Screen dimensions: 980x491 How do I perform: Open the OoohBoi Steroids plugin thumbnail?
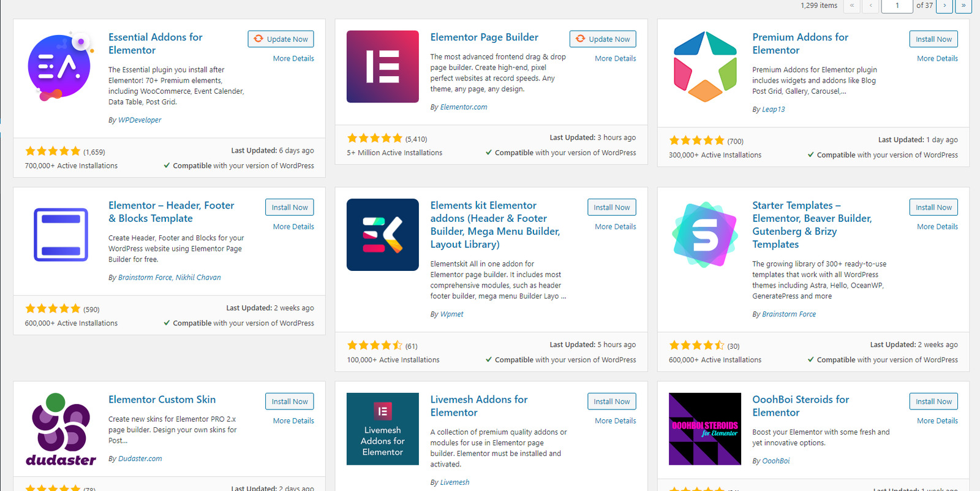pyautogui.click(x=705, y=429)
